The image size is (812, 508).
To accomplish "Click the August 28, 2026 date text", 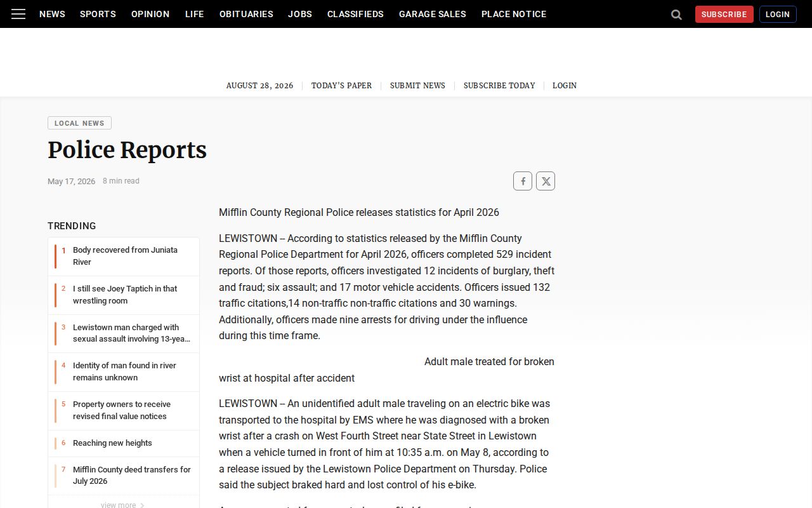I will [x=260, y=86].
